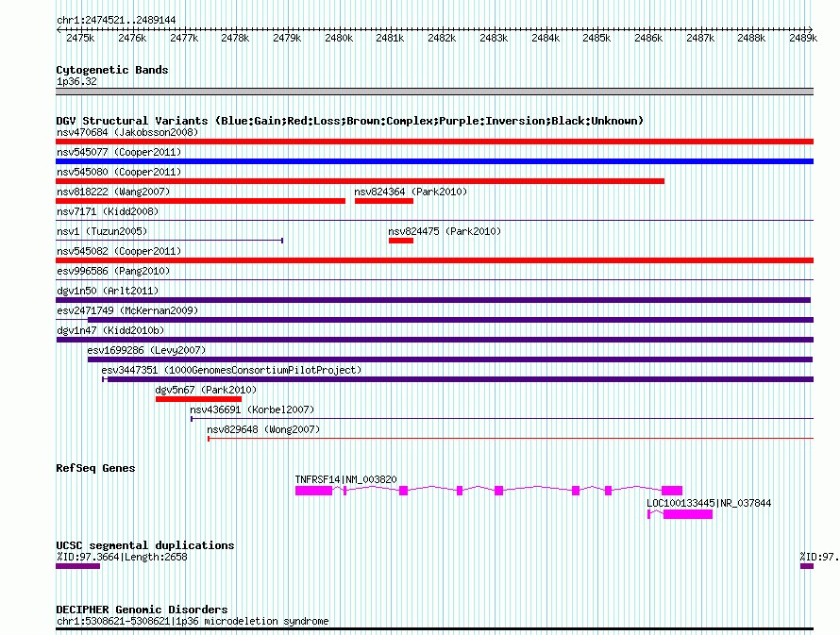Open the RefSeq Genes track title
Viewport: 840px width, 635px height.
95,468
